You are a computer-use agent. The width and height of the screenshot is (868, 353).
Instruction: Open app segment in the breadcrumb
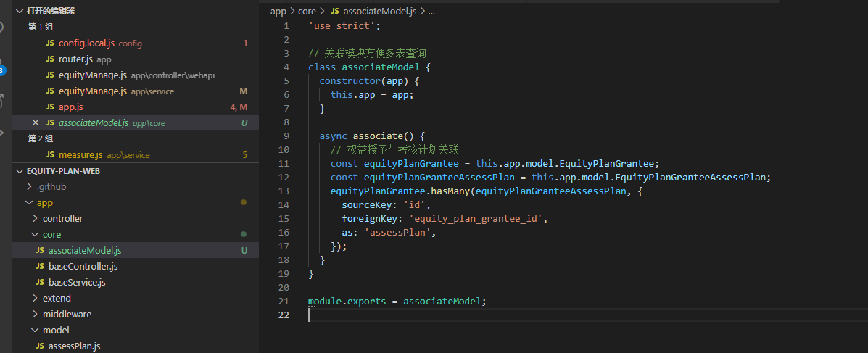pos(278,11)
